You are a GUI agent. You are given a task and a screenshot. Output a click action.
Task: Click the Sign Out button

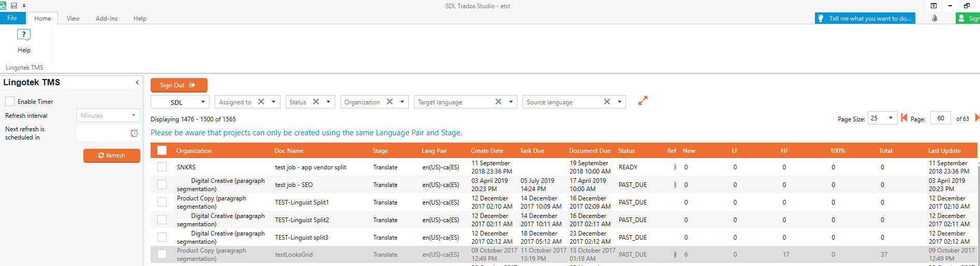179,85
